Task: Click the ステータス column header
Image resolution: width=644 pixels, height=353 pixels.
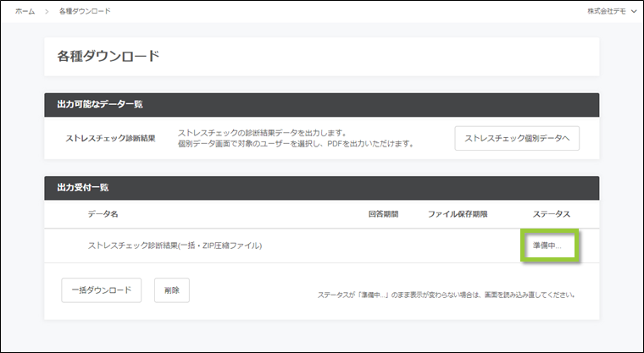Action: point(552,214)
